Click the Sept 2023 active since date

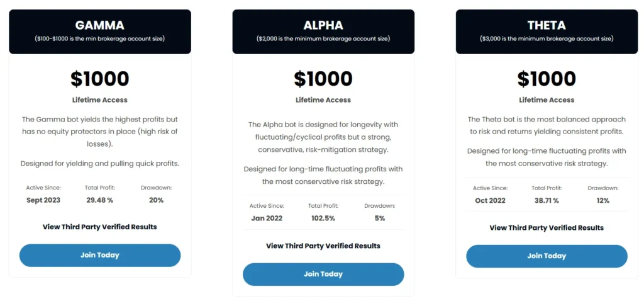coord(43,200)
